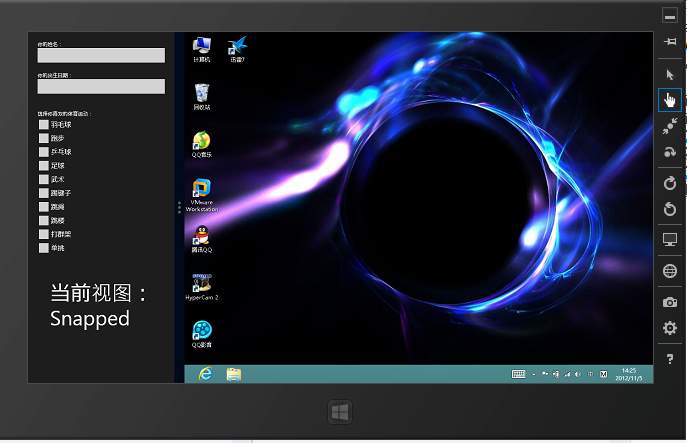Set location using the globe icon
The width and height of the screenshot is (687, 443).
669,271
